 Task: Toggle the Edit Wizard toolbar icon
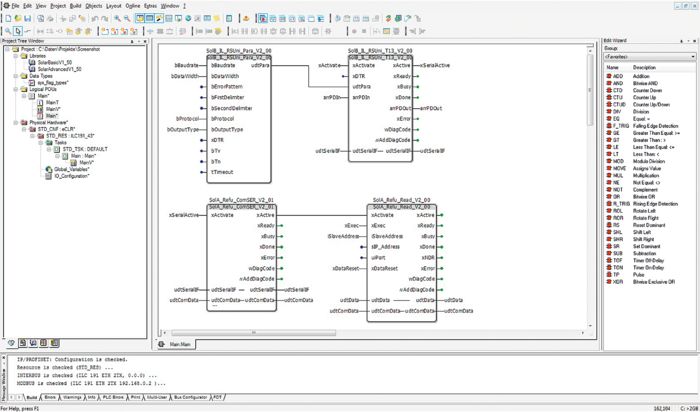pos(159,18)
